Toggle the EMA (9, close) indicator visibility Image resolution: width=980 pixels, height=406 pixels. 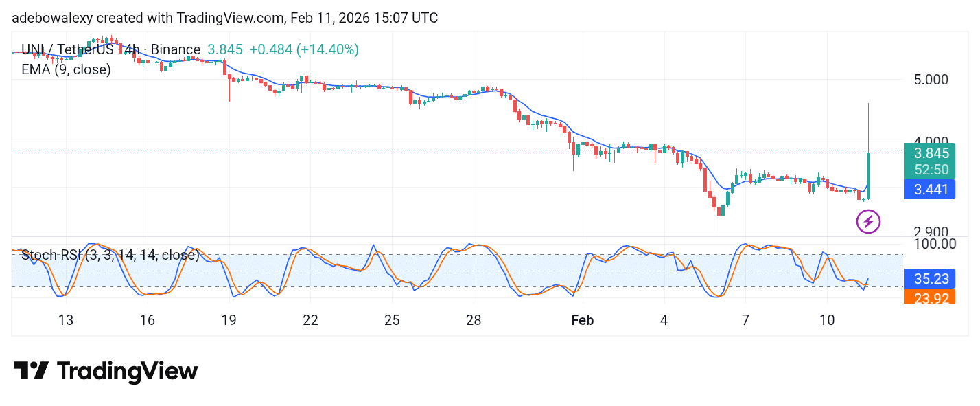(x=66, y=69)
